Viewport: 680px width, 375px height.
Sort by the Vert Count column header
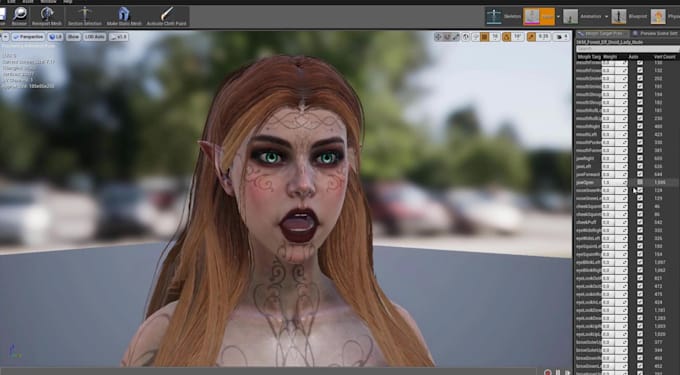coord(664,57)
